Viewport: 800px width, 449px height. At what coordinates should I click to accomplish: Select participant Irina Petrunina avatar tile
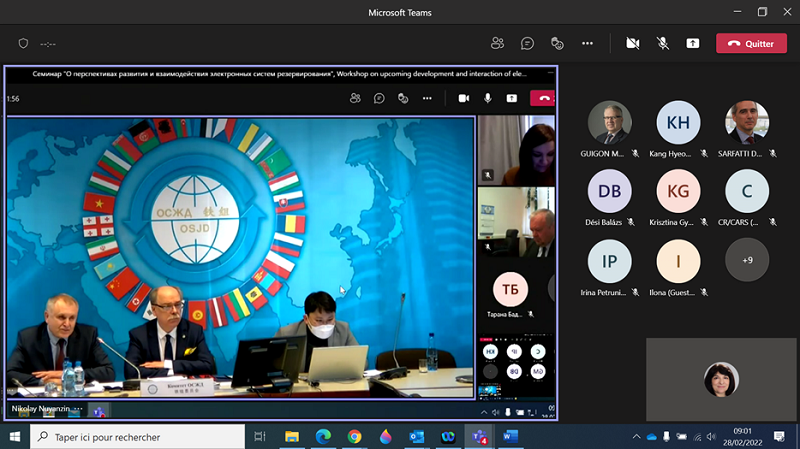point(609,260)
